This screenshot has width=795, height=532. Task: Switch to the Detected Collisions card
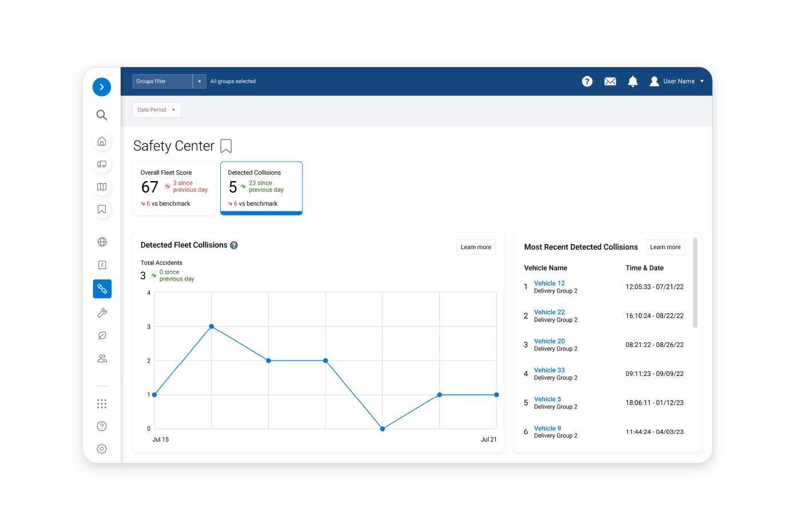click(261, 188)
